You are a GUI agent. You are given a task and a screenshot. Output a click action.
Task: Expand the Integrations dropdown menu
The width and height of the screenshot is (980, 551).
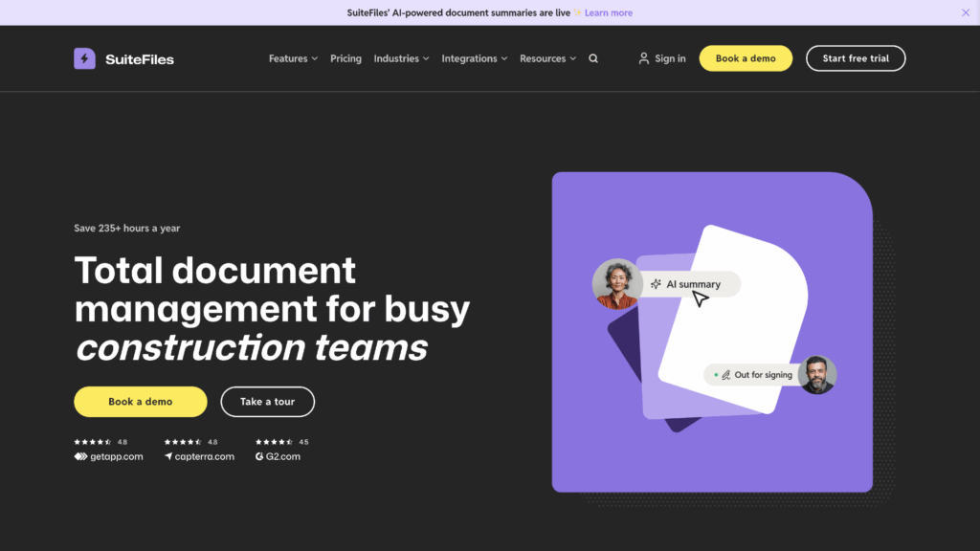click(475, 58)
